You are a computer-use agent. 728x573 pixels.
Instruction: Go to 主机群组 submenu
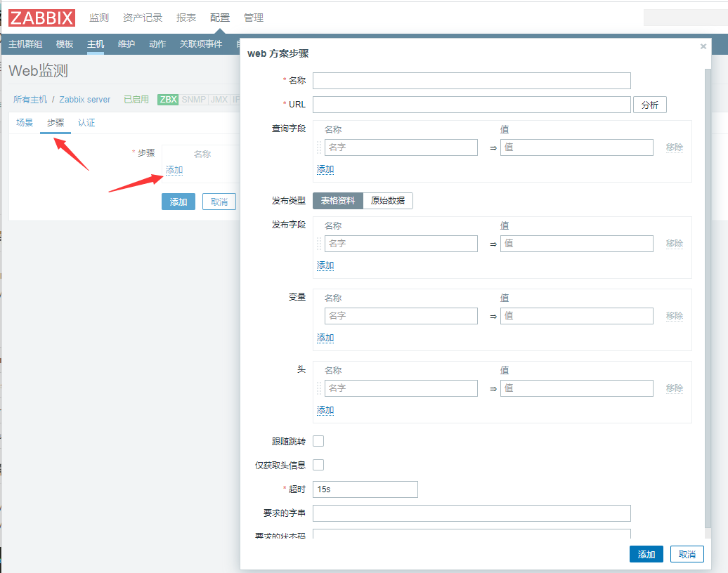point(25,44)
